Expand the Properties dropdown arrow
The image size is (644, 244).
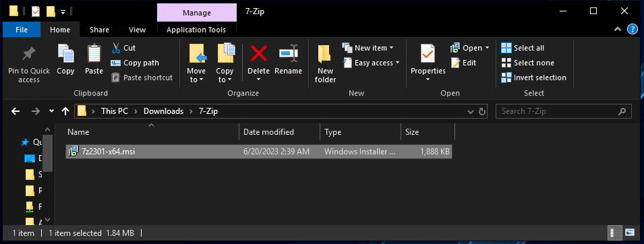428,80
